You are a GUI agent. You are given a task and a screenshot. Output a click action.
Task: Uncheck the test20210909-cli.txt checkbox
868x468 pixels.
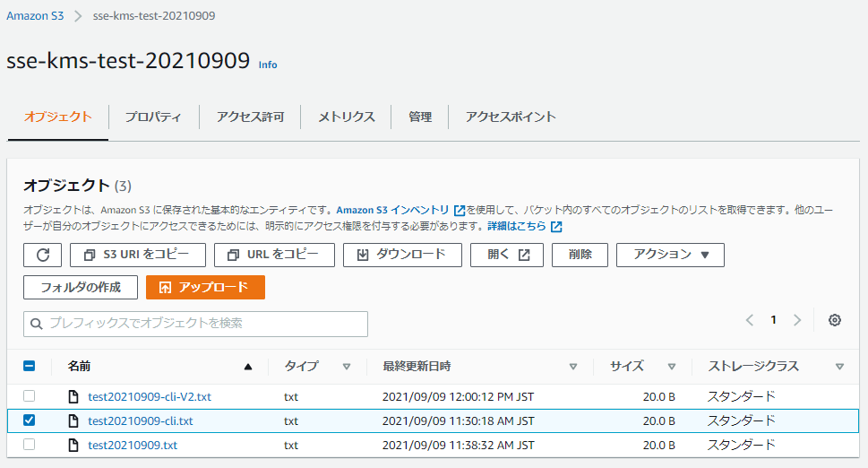[x=30, y=420]
